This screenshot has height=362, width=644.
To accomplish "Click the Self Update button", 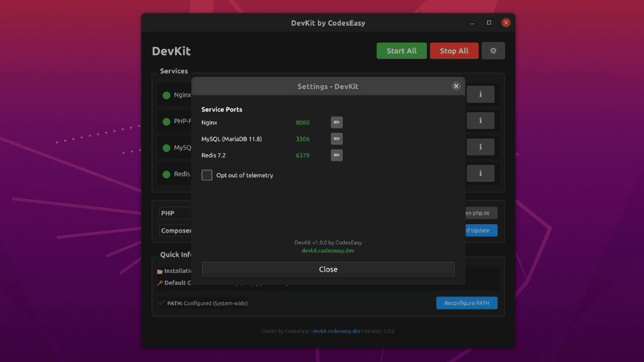I will (x=481, y=230).
